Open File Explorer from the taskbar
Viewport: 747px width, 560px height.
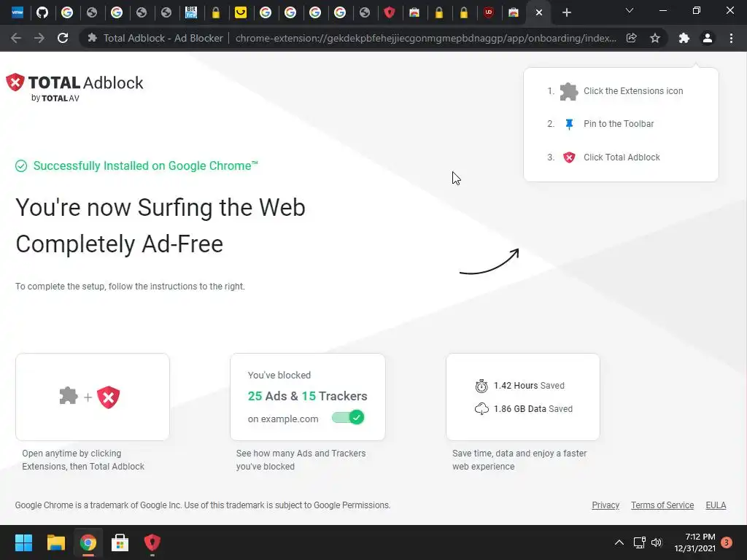(x=55, y=542)
